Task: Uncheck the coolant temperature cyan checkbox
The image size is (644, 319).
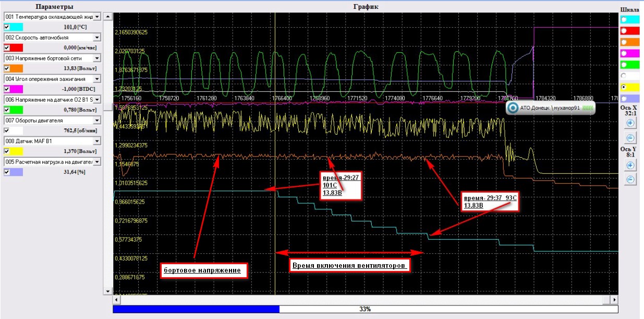Action: (7, 27)
